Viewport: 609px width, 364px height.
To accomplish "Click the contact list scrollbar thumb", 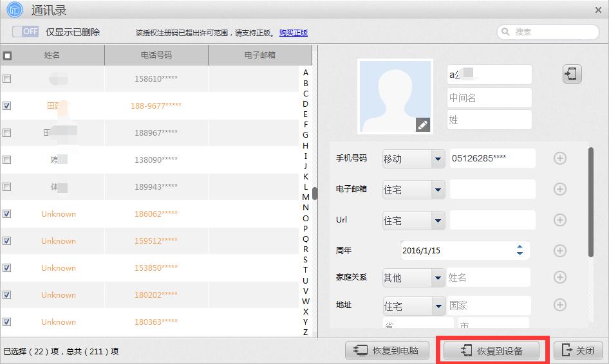I will [315, 194].
